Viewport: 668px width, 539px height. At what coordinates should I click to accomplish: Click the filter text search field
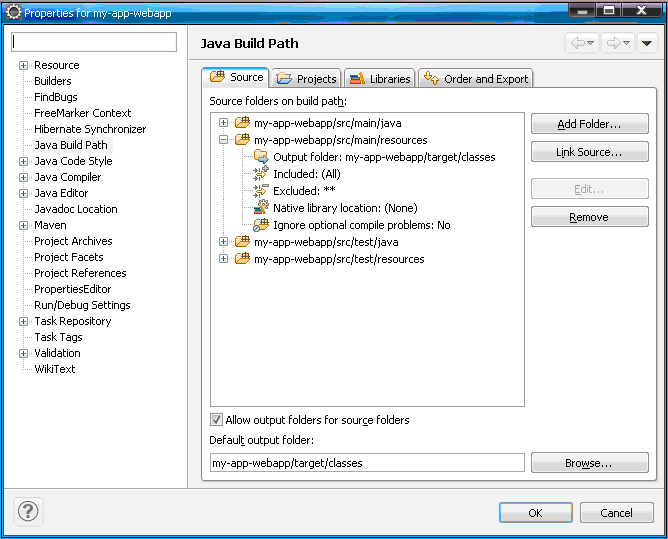pos(94,42)
